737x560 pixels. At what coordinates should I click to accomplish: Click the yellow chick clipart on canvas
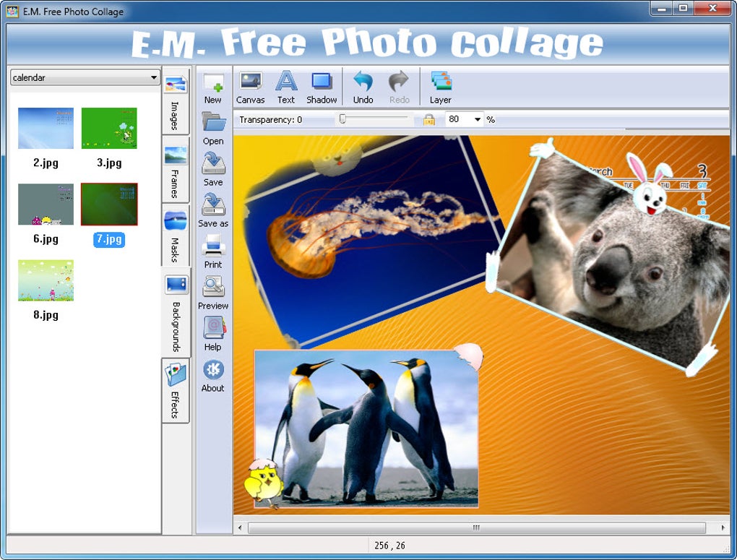(x=264, y=483)
